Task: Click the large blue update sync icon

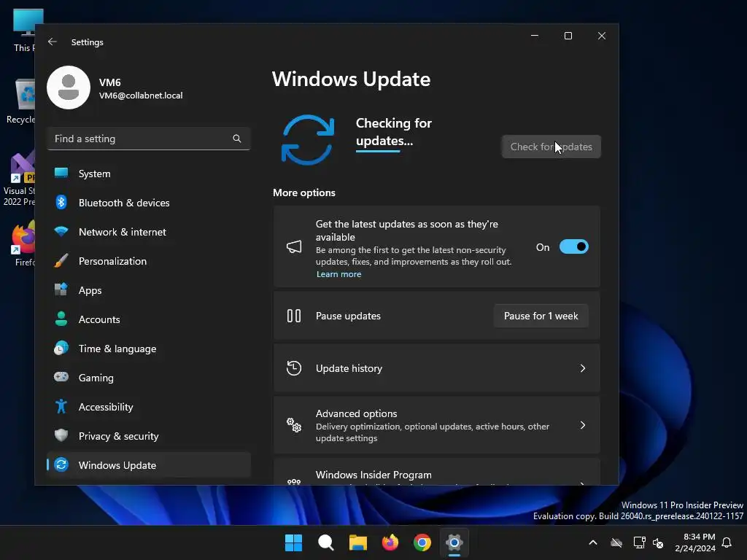Action: coord(308,140)
